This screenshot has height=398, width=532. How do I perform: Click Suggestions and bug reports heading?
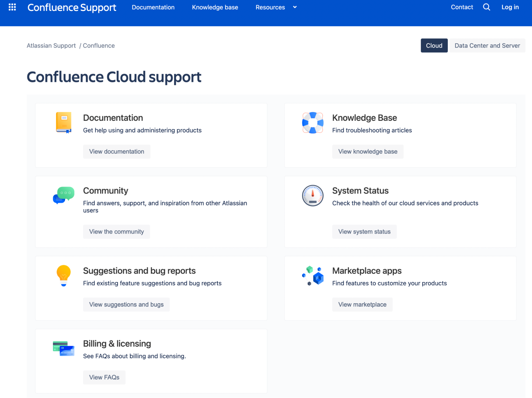[139, 271]
